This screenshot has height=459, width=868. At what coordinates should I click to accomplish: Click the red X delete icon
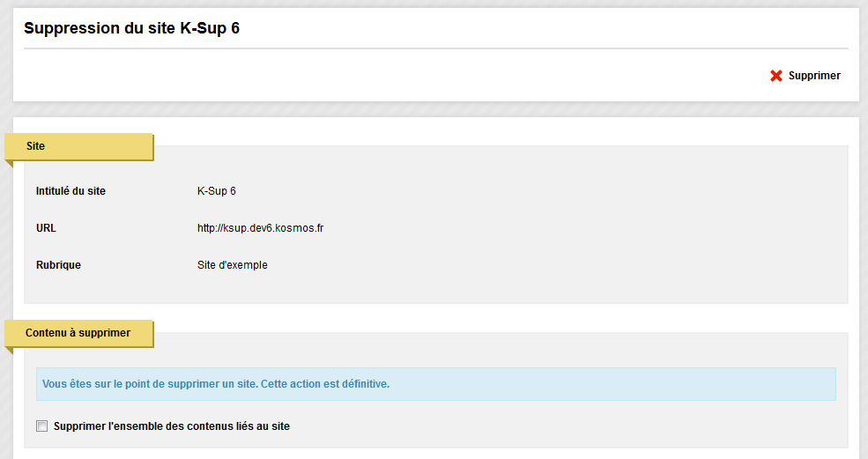[776, 76]
